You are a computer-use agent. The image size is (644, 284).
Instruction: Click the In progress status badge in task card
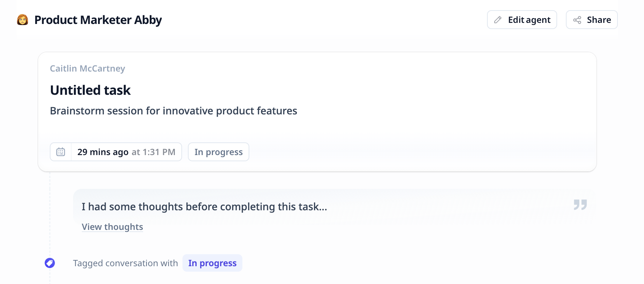tap(218, 152)
